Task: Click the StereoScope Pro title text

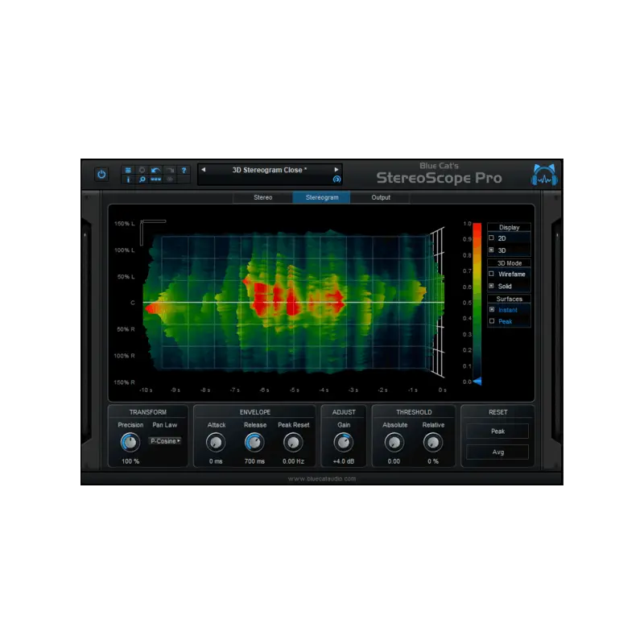Action: coord(439,178)
